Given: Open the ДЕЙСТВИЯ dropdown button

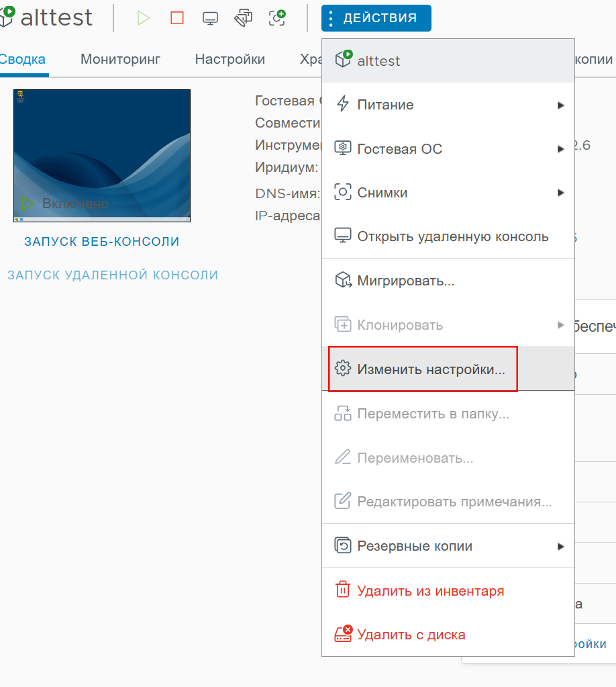Looking at the screenshot, I should click(x=376, y=18).
